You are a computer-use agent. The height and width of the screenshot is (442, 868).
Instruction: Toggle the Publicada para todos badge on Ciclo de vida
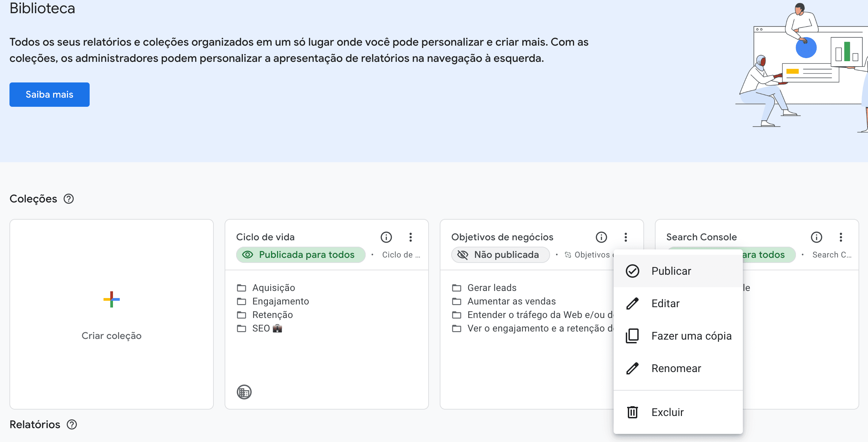click(x=300, y=254)
